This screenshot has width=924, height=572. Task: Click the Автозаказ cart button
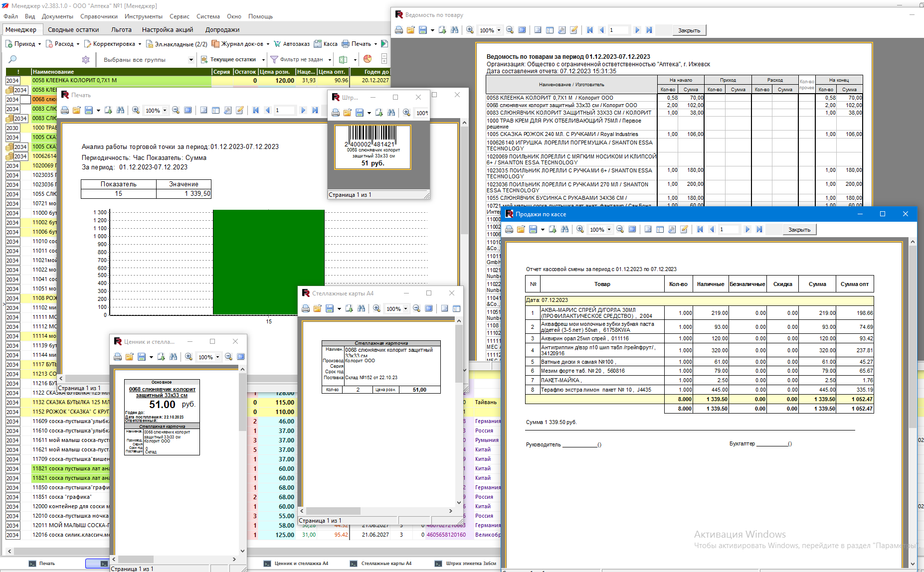click(292, 44)
